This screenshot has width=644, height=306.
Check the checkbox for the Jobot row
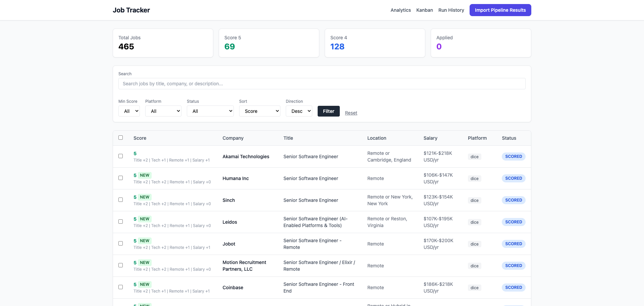[x=121, y=244]
